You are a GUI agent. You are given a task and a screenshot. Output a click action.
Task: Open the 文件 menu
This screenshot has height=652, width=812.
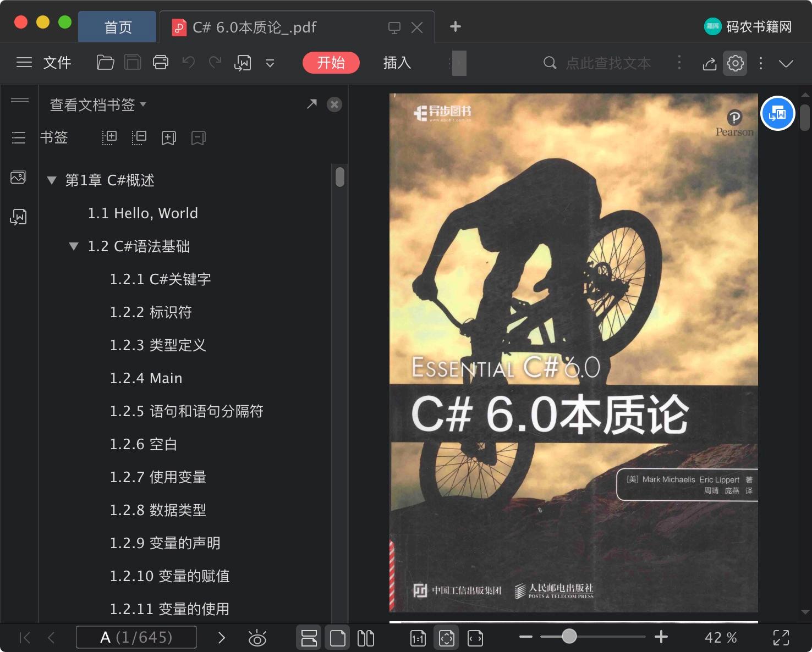(x=57, y=63)
